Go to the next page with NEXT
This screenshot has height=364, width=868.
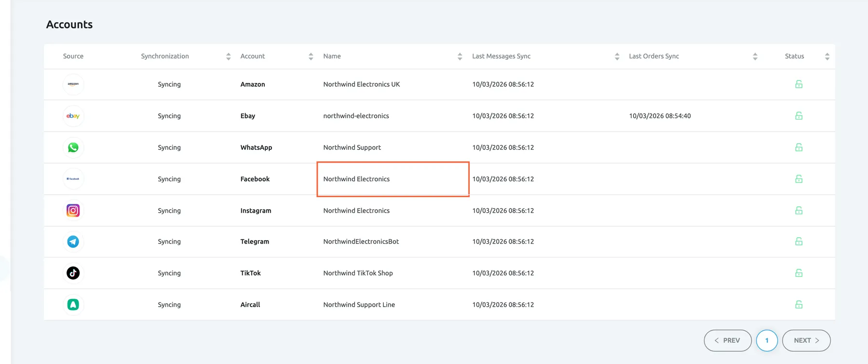806,340
